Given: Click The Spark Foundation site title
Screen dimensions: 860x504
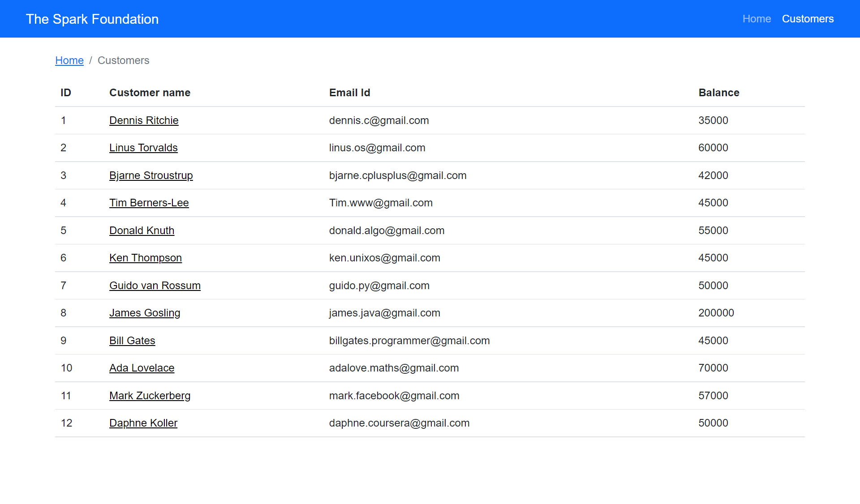Looking at the screenshot, I should [92, 19].
